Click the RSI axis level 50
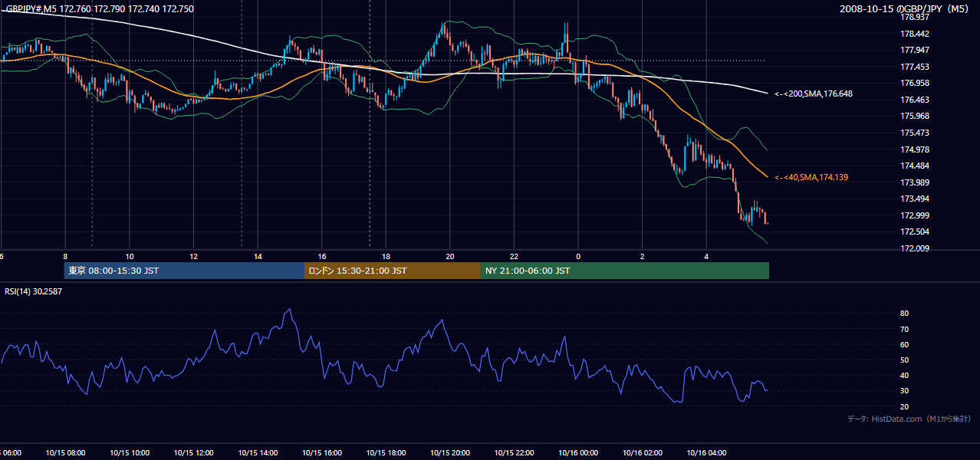This screenshot has width=980, height=460. click(x=904, y=360)
